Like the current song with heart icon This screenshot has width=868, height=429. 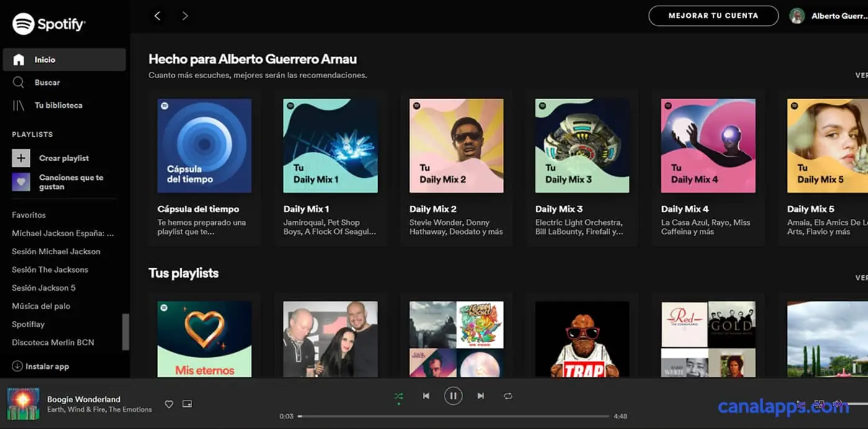(169, 404)
